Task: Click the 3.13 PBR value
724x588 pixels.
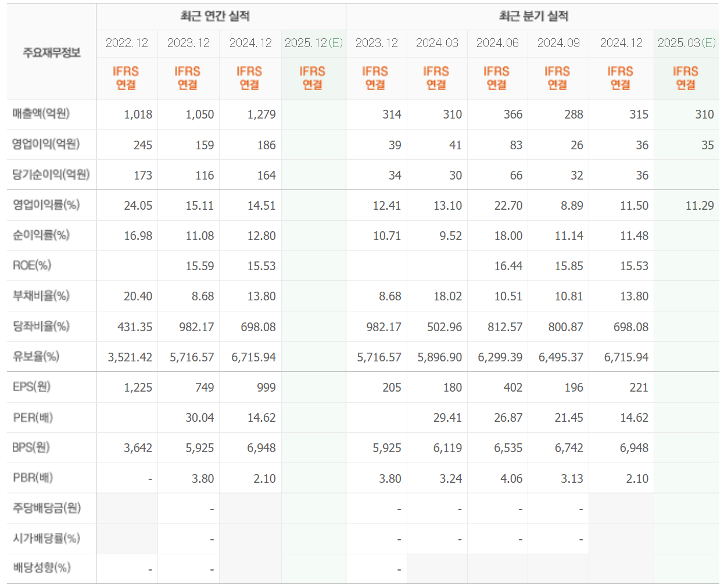Action: click(x=572, y=479)
